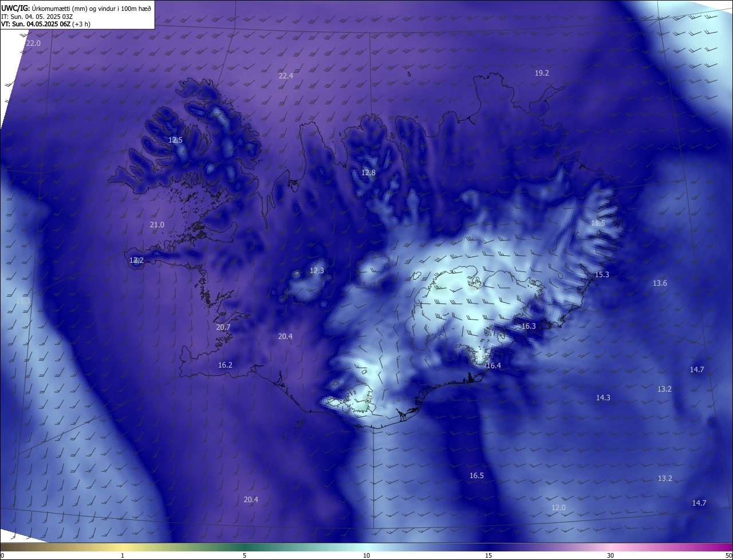Select the 22.4 value label
The width and height of the screenshot is (733, 560).
(286, 76)
